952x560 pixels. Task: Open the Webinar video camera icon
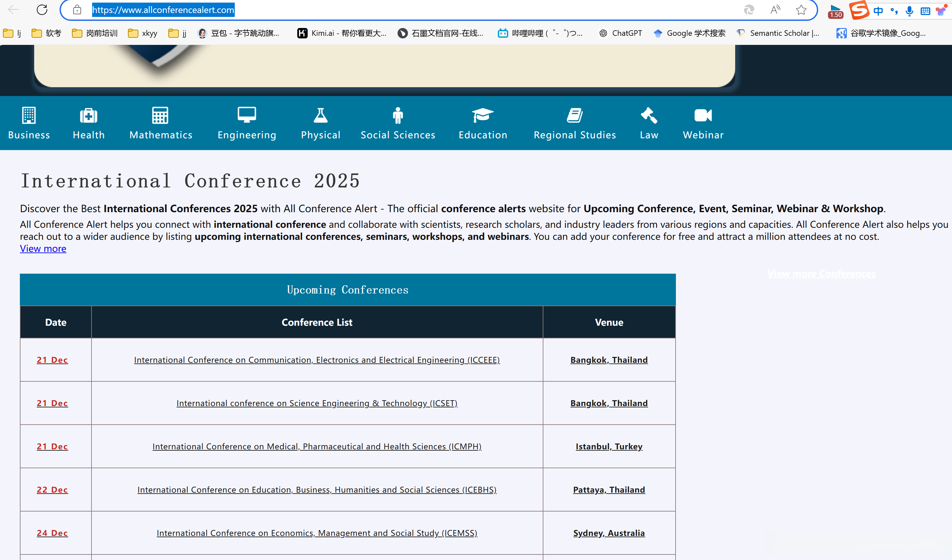pyautogui.click(x=703, y=116)
